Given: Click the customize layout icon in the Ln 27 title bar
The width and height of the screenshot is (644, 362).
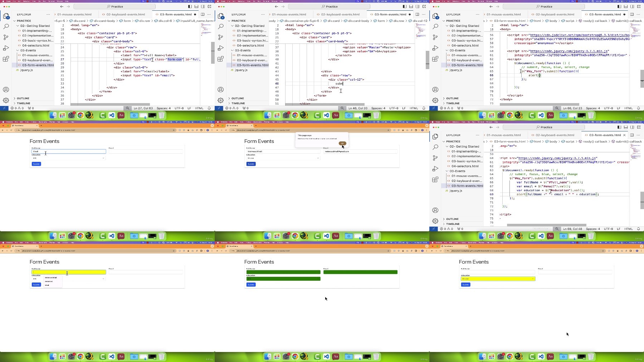Looking at the screenshot, I should 209,6.
